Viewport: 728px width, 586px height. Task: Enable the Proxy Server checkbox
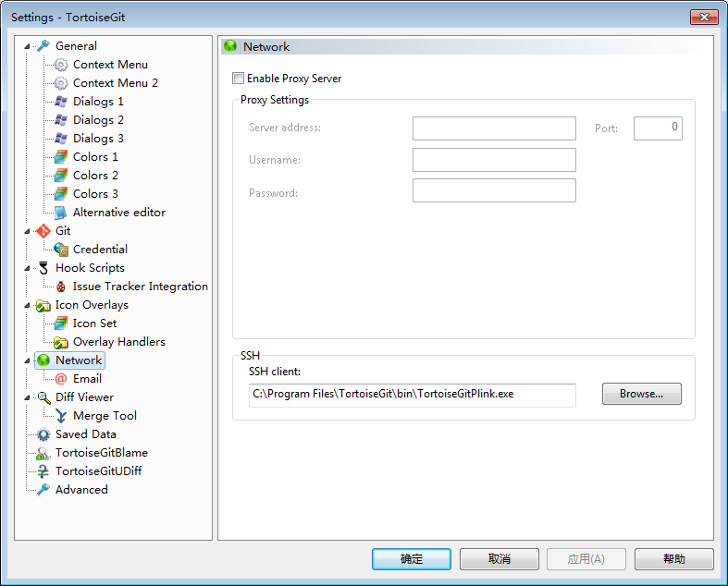(239, 79)
